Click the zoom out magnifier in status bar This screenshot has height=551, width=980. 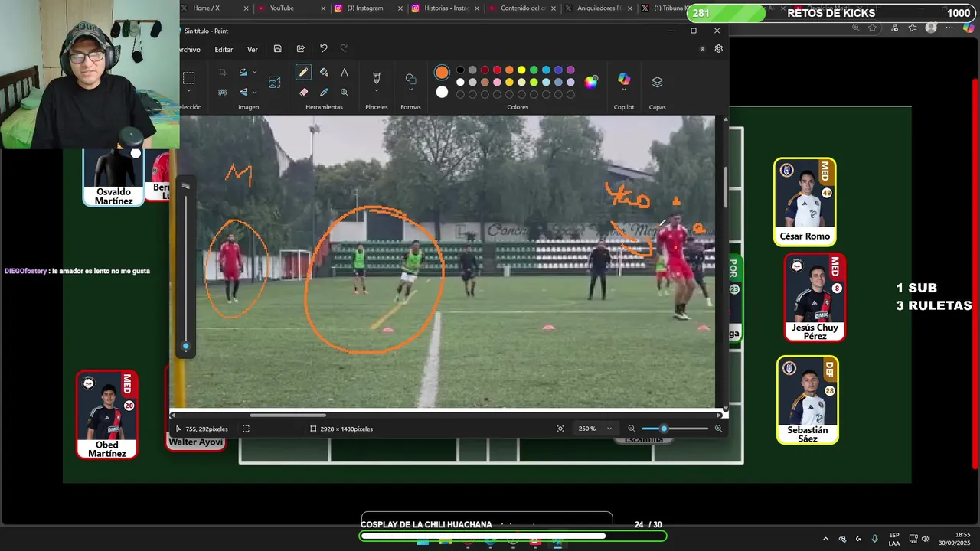tap(631, 429)
